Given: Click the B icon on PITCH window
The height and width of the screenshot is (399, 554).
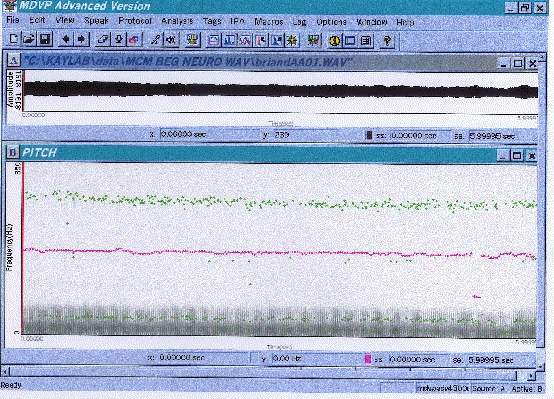Looking at the screenshot, I should point(13,153).
